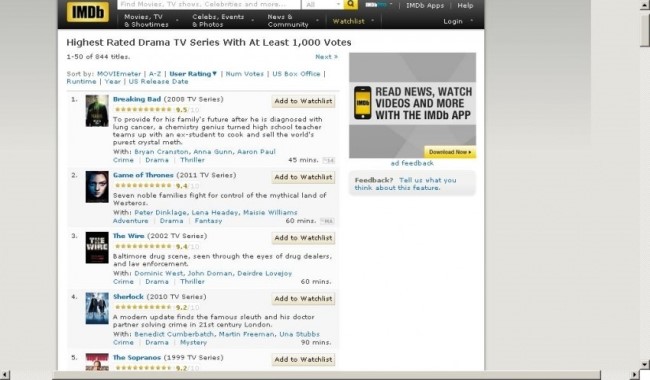The height and width of the screenshot is (380, 650).
Task: Click 'Tell us what you think' feedback link
Action: (x=405, y=184)
